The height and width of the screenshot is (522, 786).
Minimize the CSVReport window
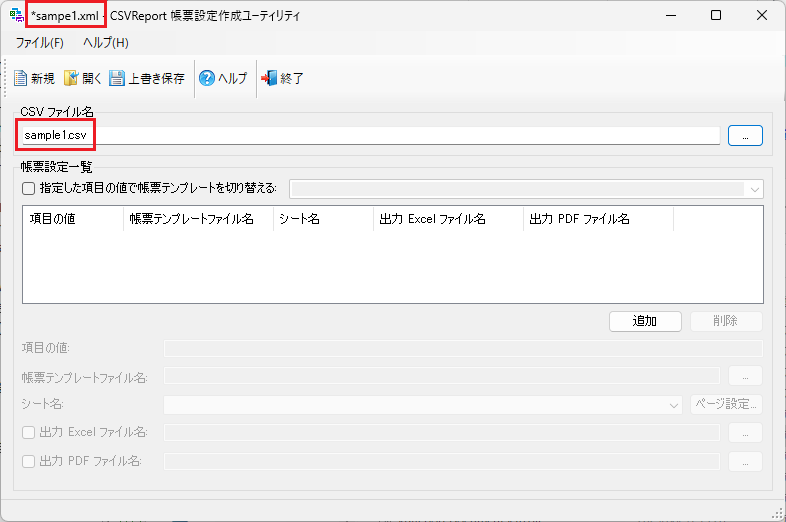[x=671, y=16]
